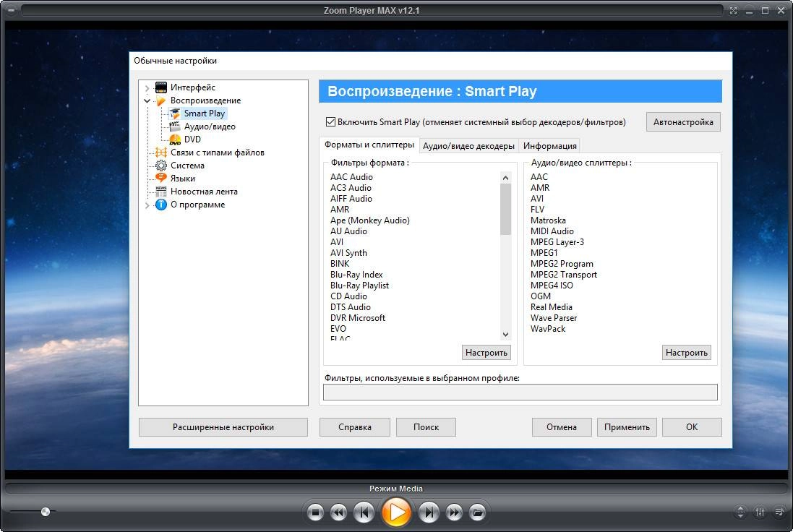793x532 pixels.
Task: Confirm with the OK button
Action: [x=692, y=426]
